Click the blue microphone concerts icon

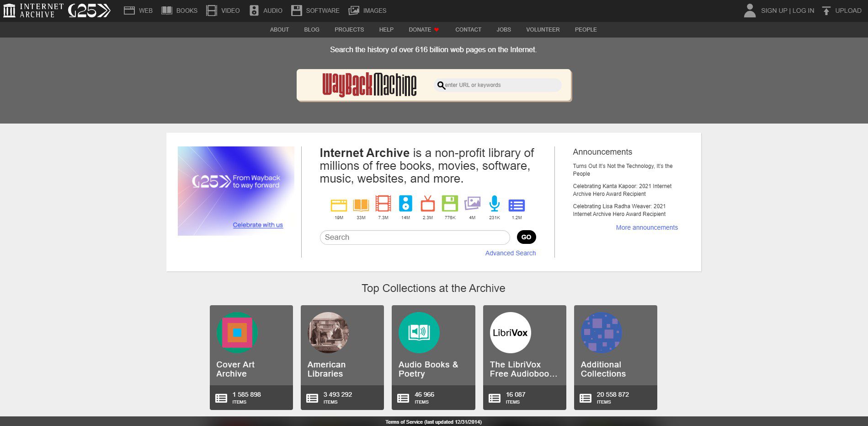click(x=494, y=204)
